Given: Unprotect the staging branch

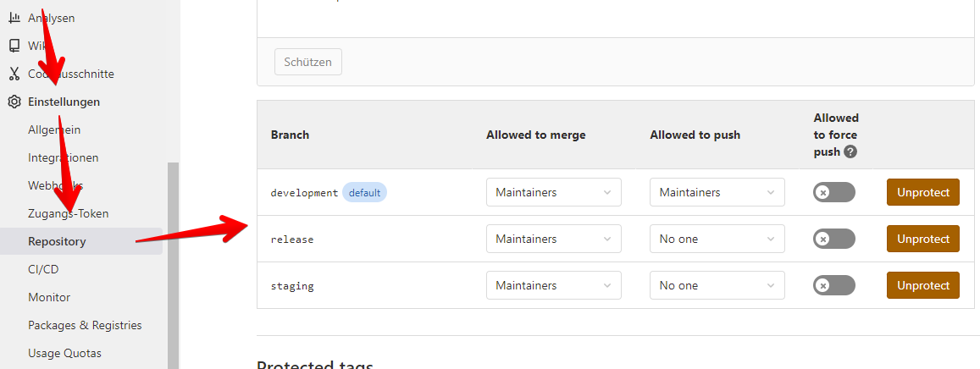Looking at the screenshot, I should pyautogui.click(x=923, y=285).
